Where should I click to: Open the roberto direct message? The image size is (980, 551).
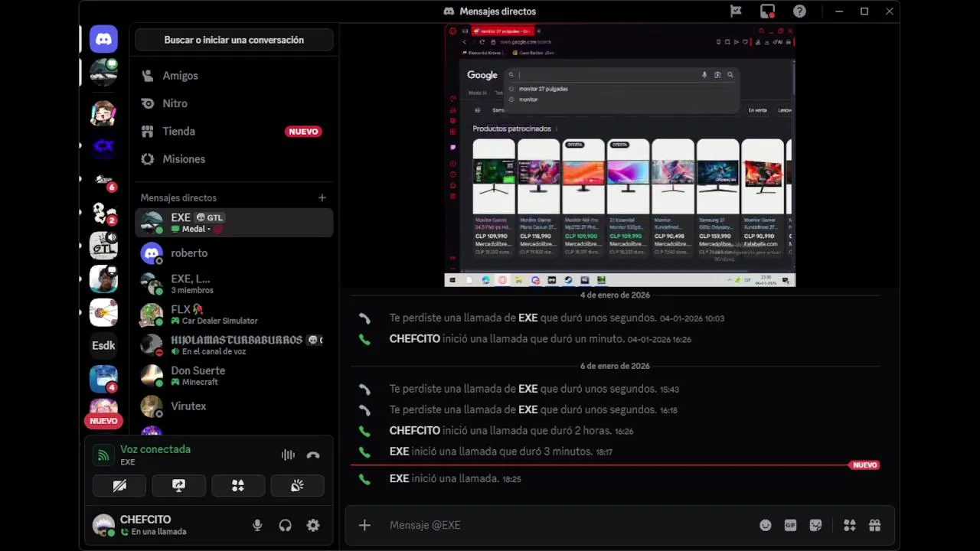click(234, 253)
